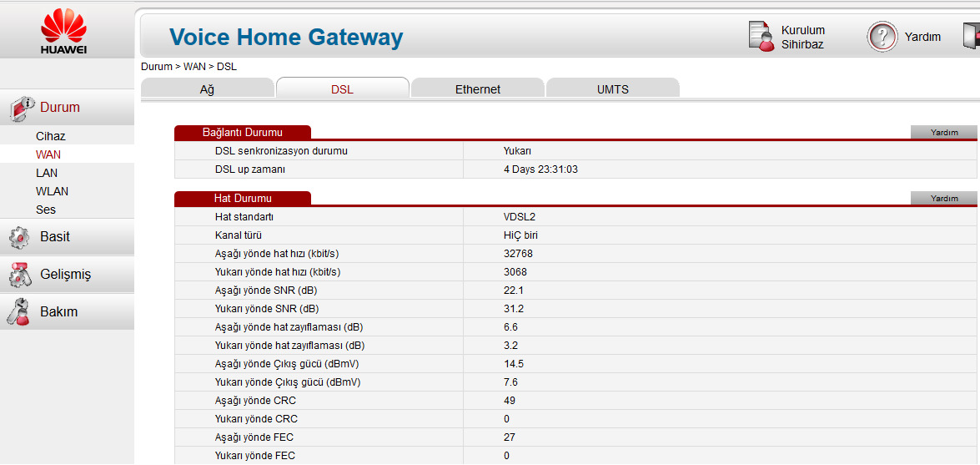
Task: Click Yardım button for Bağlantı Durumu
Action: (944, 132)
